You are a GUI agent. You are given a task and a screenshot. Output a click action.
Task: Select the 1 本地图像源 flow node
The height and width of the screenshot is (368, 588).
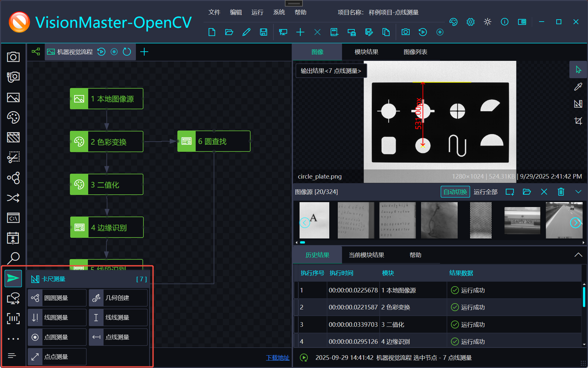coord(106,98)
